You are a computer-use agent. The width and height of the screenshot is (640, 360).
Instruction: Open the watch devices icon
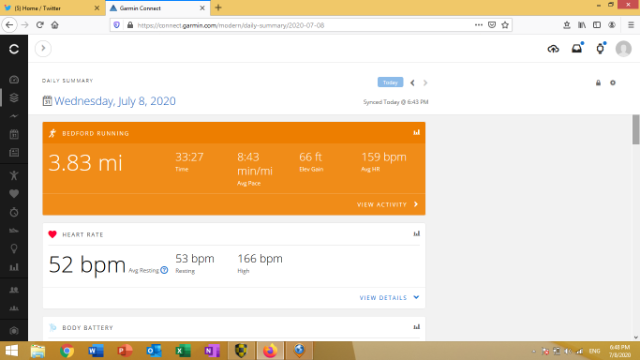tap(600, 49)
